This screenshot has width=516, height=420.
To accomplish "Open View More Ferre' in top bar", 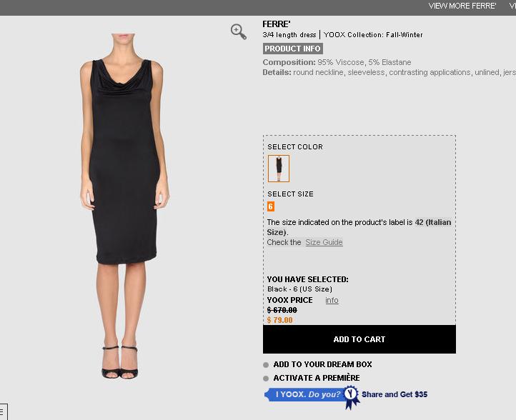I will click(x=462, y=6).
